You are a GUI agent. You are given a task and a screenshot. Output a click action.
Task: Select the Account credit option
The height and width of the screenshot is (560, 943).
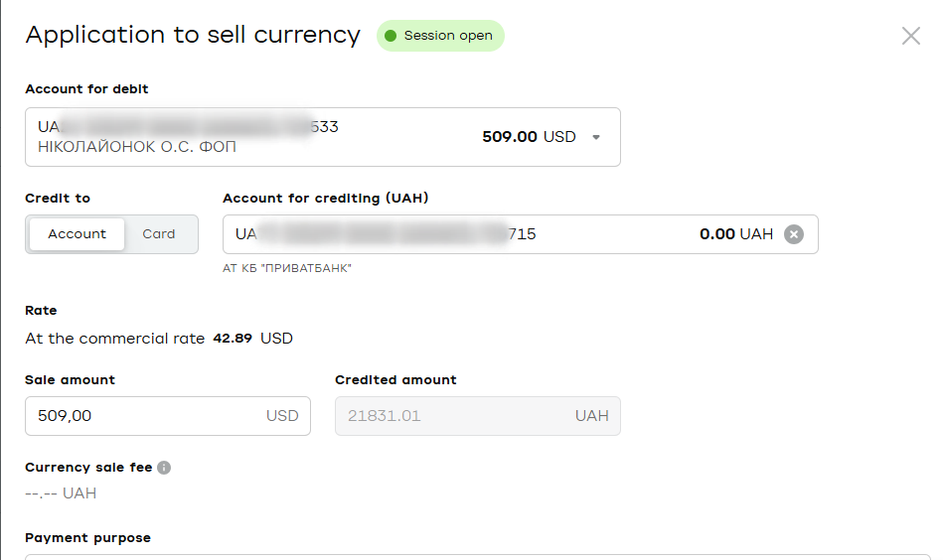point(77,234)
